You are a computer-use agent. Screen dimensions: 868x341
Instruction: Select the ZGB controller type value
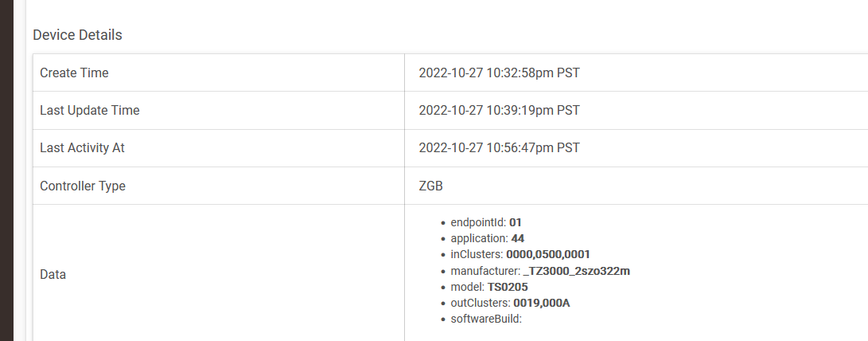430,186
